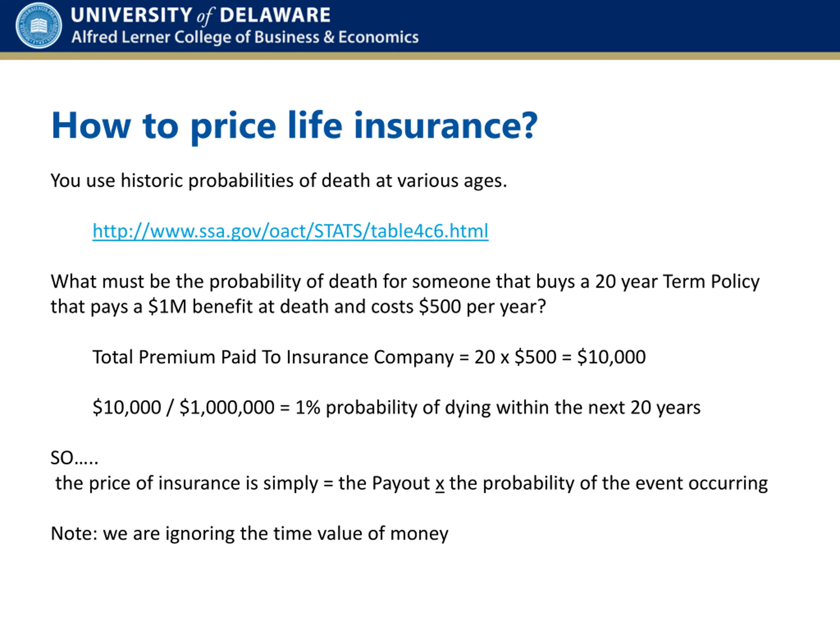Click the gold stripe beneath the header
This screenshot has height=630, width=840.
pyautogui.click(x=420, y=56)
